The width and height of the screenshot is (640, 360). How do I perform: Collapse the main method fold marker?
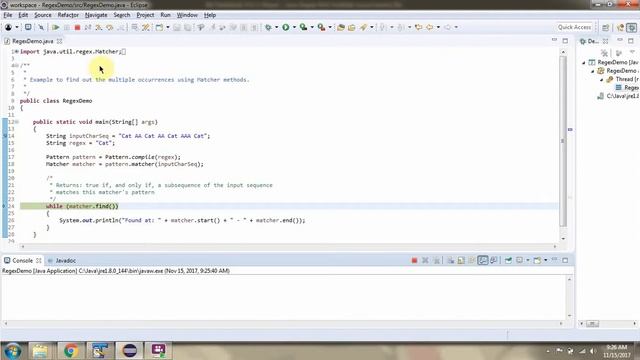click(x=16, y=122)
